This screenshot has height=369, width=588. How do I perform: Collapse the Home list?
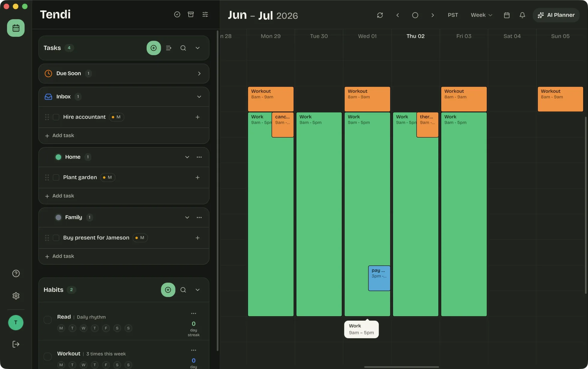click(x=187, y=157)
